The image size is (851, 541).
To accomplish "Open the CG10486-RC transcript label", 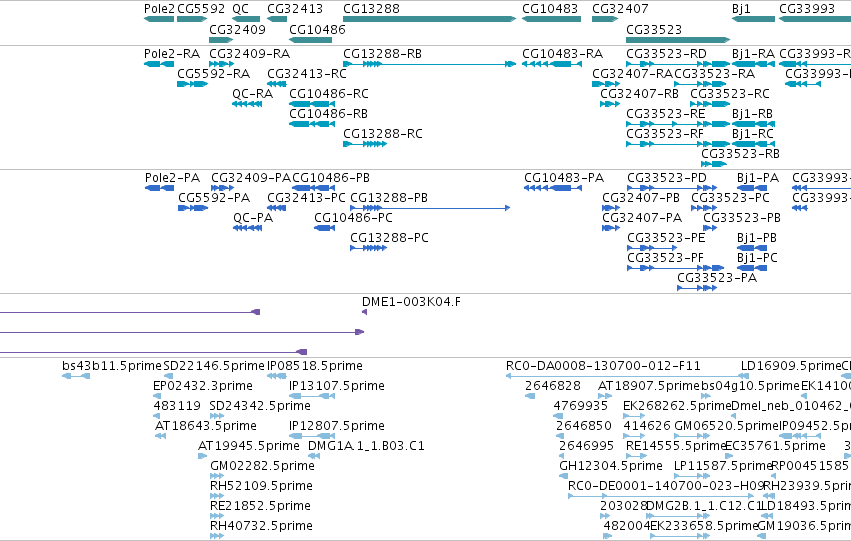I will pos(328,94).
